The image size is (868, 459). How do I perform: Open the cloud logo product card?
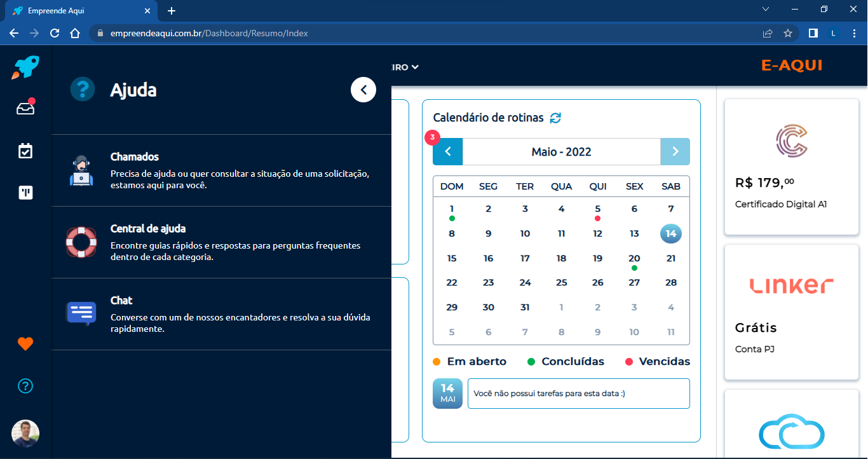coord(792,424)
